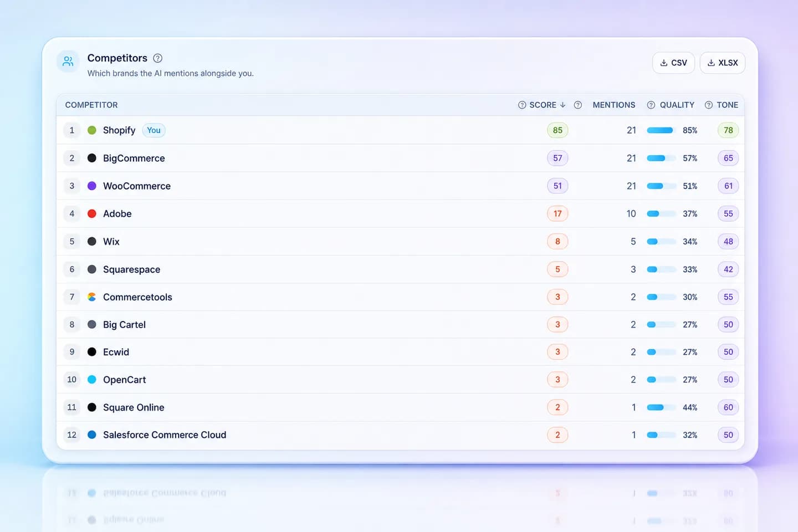Click the COMPETITOR column header
Screen dimensions: 798x532
pos(91,105)
